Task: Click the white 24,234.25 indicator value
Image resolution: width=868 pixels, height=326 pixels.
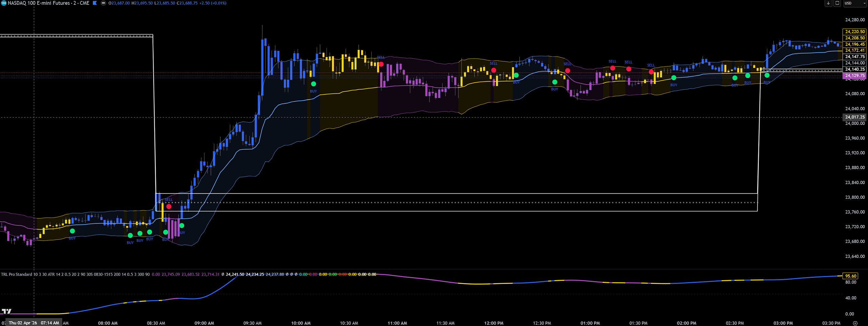Action: pyautogui.click(x=255, y=274)
